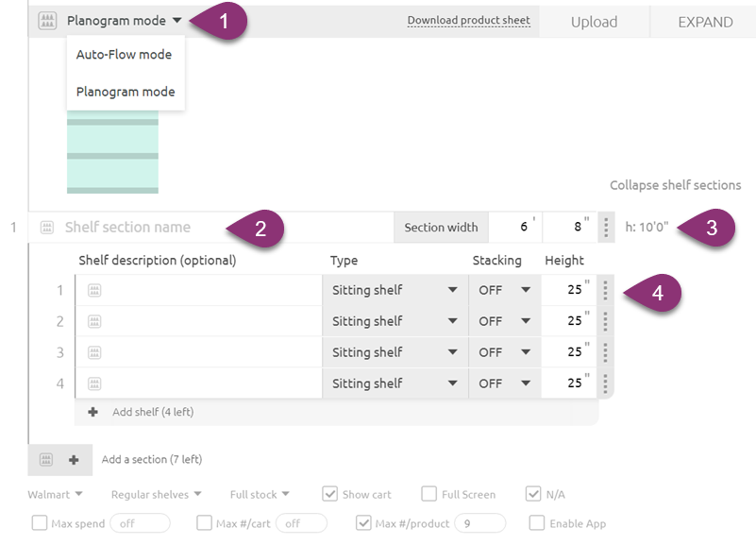Click the Height field of shelf row 4
756x545 pixels.
coord(569,383)
